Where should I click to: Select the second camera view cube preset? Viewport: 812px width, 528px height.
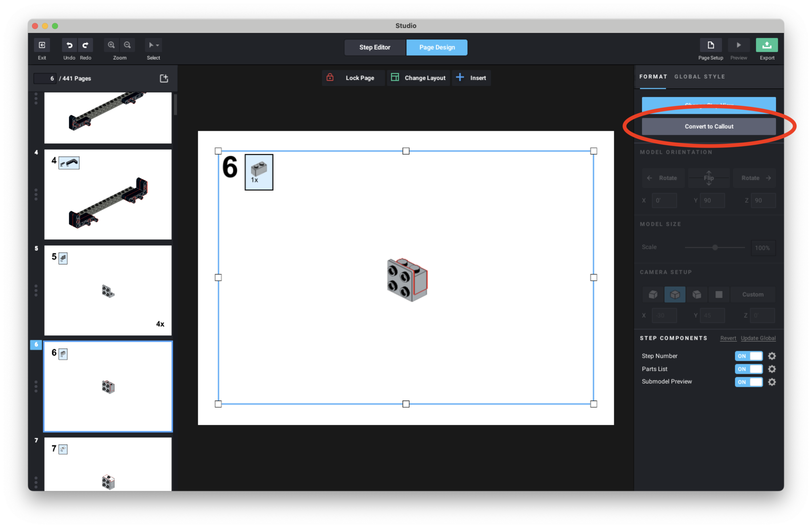click(x=675, y=295)
